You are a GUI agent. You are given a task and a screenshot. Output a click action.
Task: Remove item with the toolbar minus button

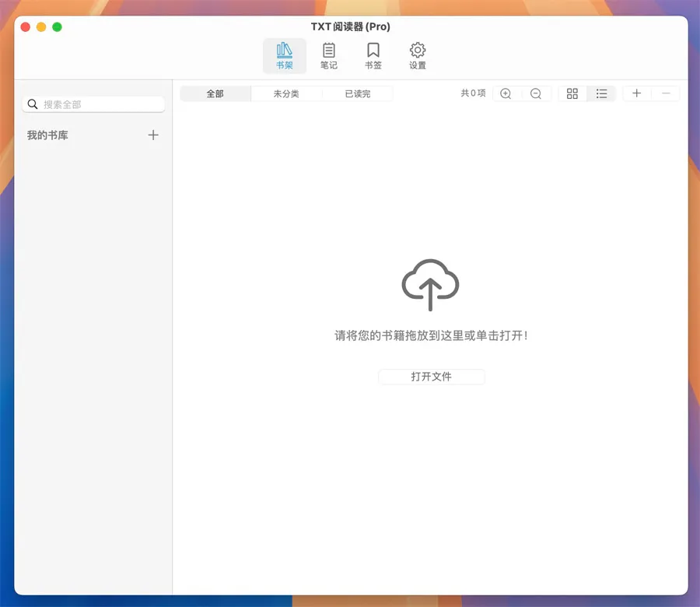click(x=666, y=94)
